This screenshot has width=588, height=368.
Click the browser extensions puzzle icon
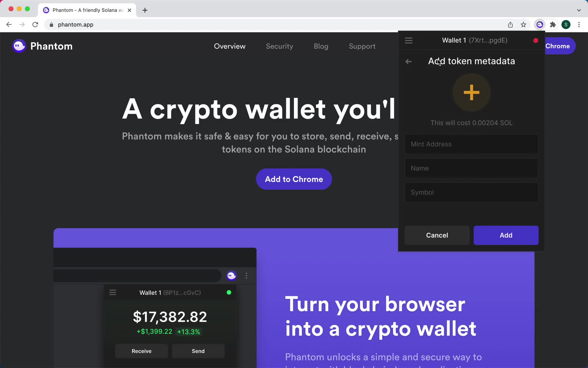pyautogui.click(x=553, y=24)
